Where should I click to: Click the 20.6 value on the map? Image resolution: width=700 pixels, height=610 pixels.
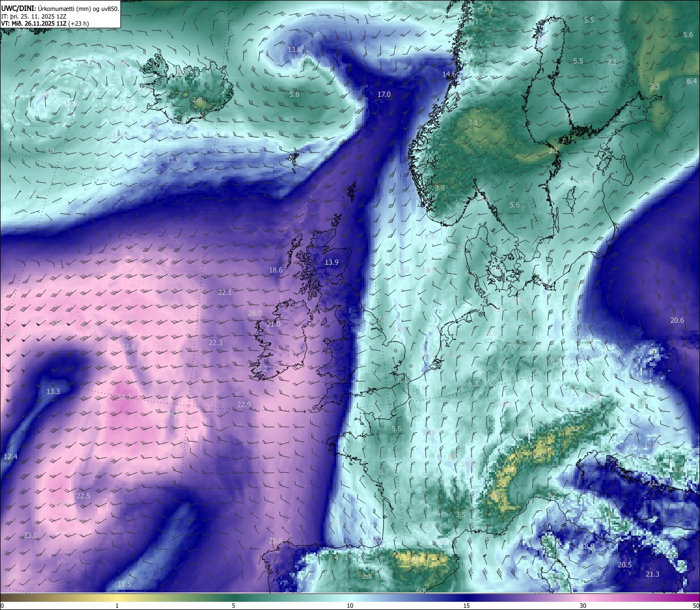(677, 321)
